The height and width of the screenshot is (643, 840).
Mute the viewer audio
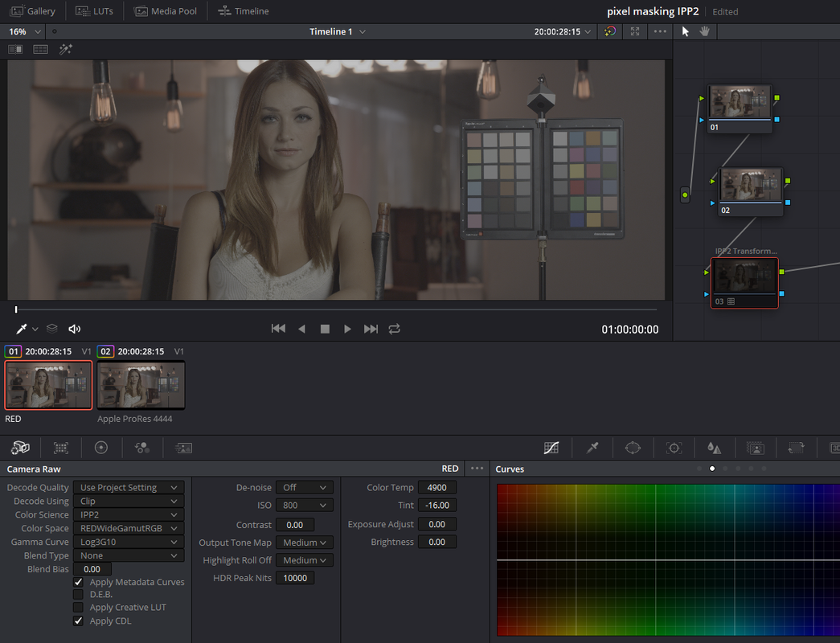(75, 329)
